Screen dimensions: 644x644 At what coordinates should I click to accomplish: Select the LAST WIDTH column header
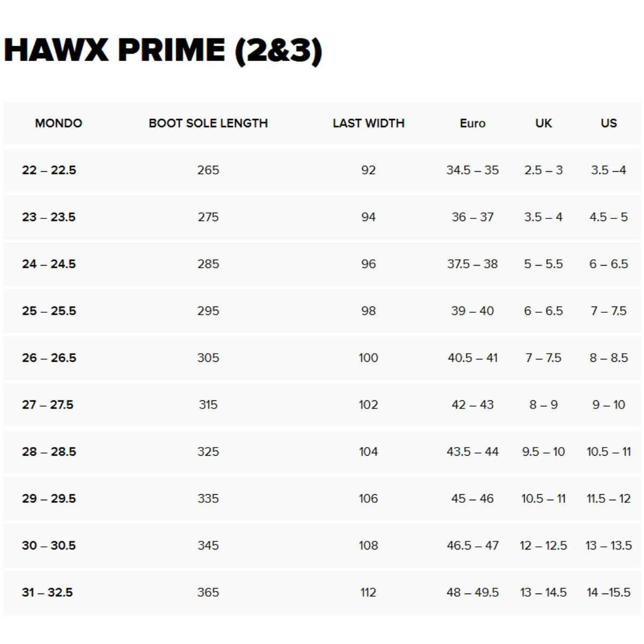click(x=368, y=123)
